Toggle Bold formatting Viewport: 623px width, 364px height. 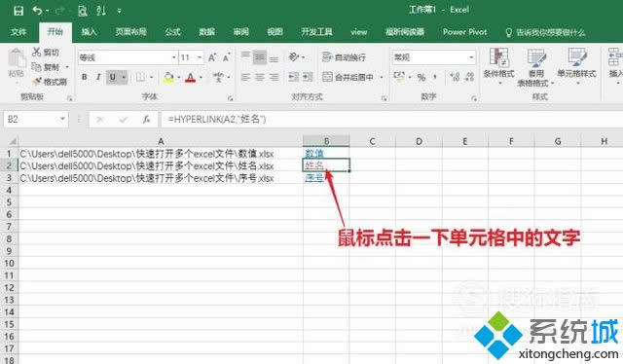tap(85, 77)
